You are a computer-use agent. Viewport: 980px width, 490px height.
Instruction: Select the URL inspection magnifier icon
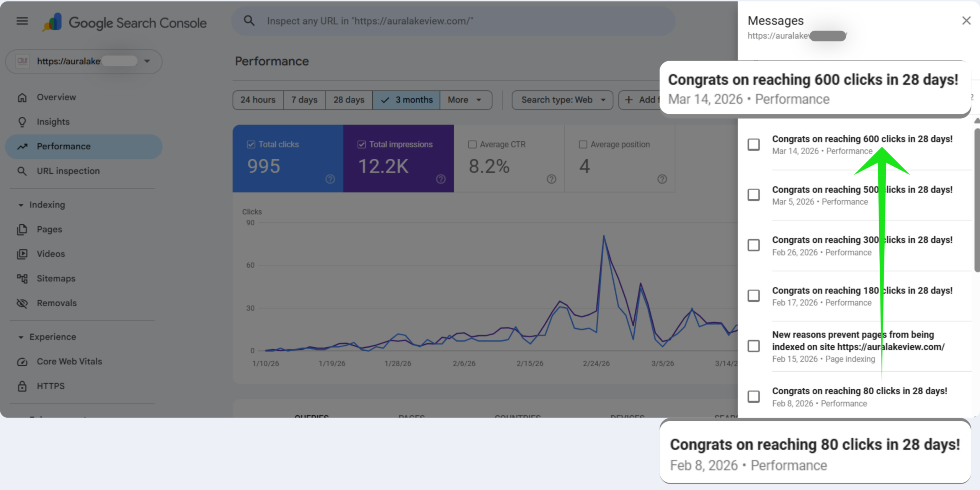(x=22, y=171)
